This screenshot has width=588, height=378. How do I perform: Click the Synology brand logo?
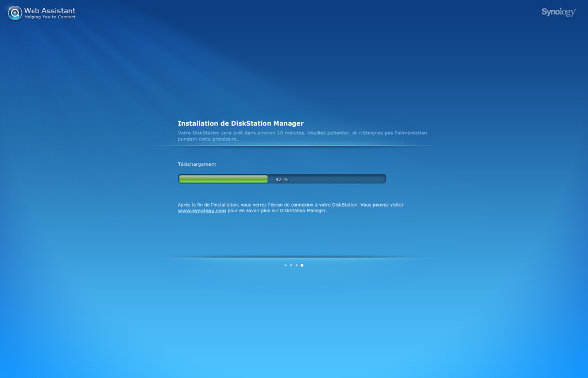coord(558,12)
